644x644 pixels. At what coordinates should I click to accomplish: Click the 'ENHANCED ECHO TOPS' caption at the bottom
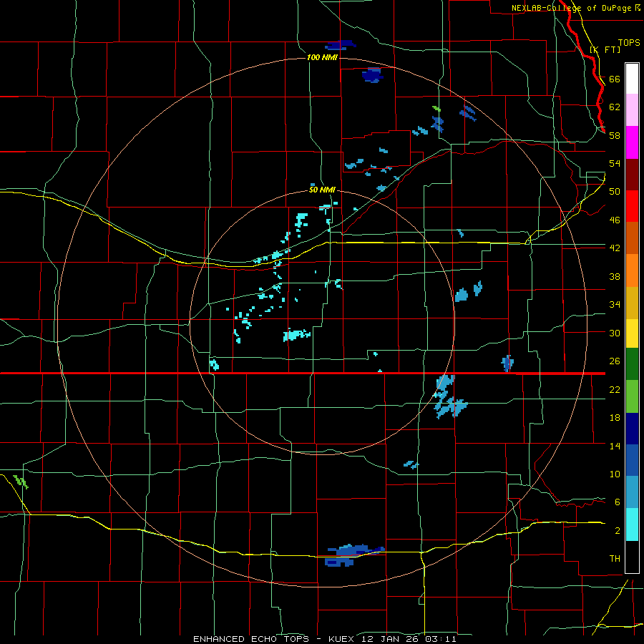(x=251, y=639)
